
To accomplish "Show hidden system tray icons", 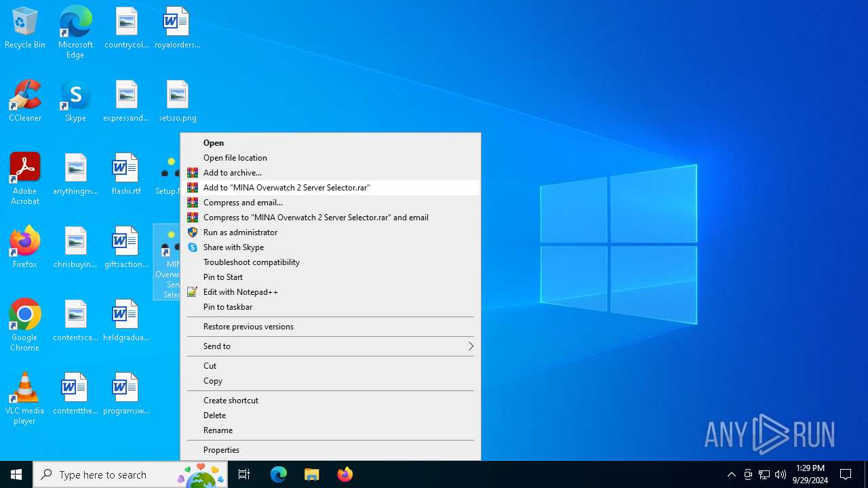I will [731, 474].
